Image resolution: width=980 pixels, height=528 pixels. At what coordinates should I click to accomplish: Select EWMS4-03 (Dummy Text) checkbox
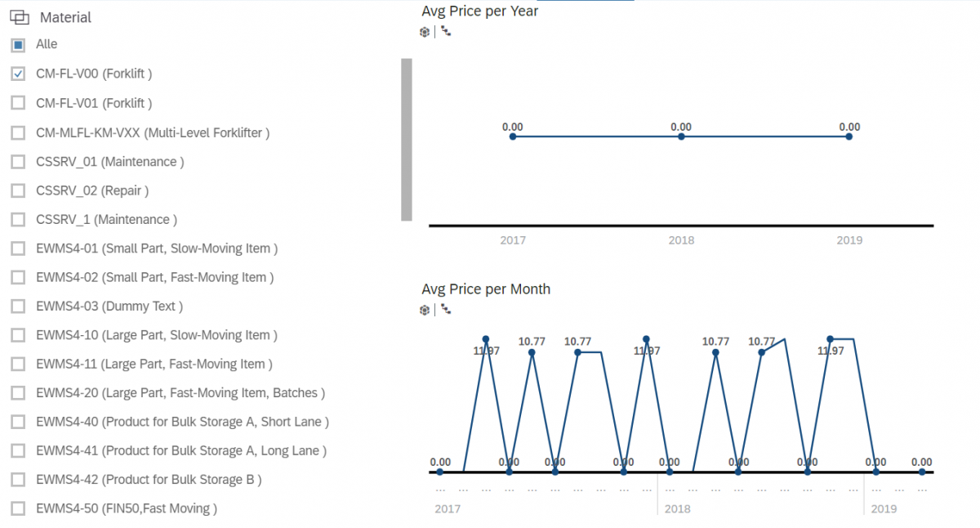pyautogui.click(x=18, y=307)
